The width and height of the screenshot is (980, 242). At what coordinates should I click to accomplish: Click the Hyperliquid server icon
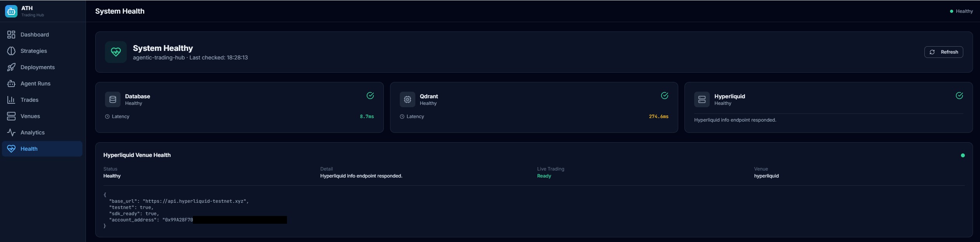[702, 99]
